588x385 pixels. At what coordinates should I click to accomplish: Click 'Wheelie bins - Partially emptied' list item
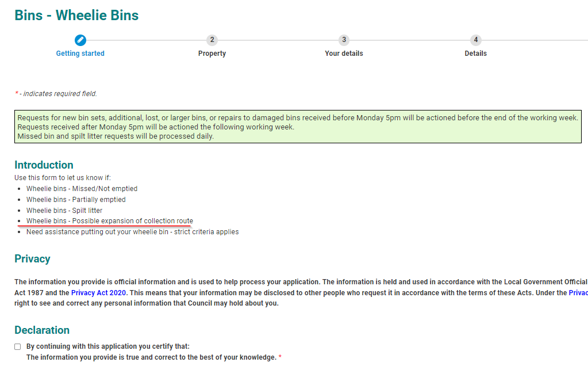76,200
